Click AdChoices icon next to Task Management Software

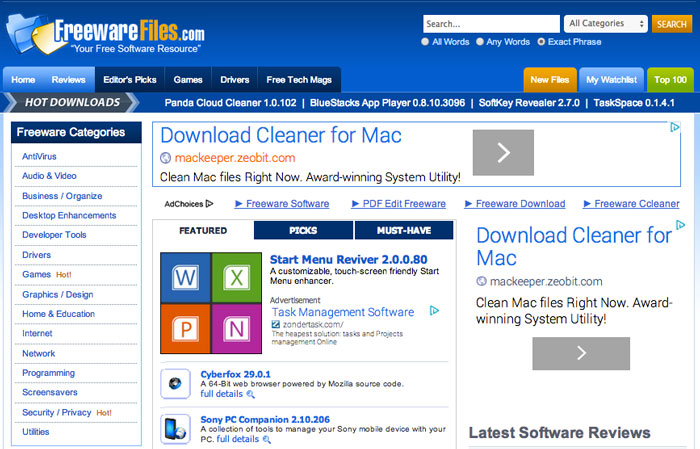pos(434,311)
